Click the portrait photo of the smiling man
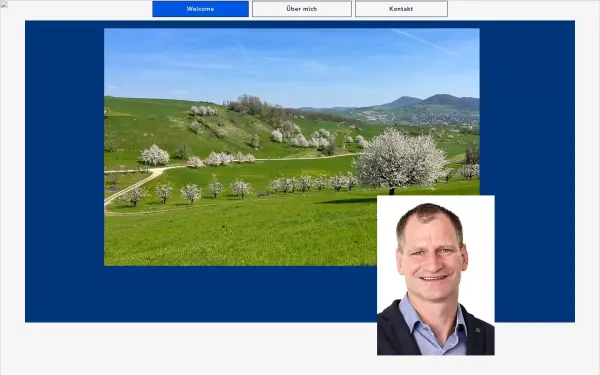 tap(436, 275)
